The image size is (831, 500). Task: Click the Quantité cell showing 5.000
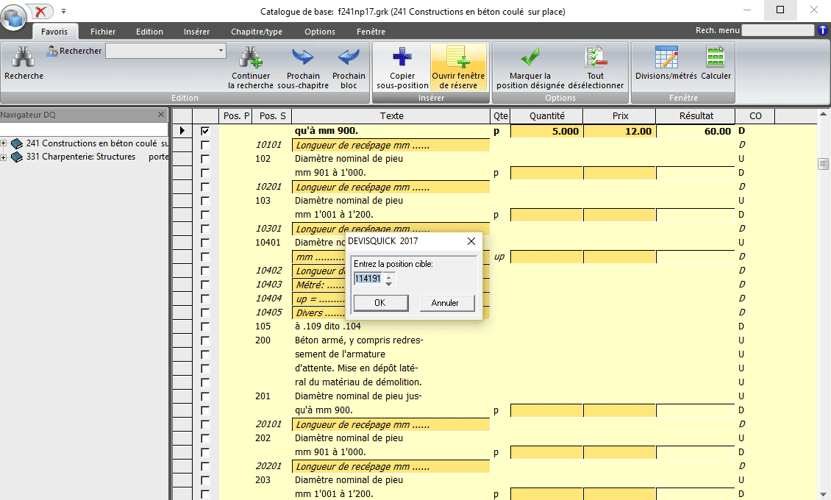pyautogui.click(x=546, y=131)
